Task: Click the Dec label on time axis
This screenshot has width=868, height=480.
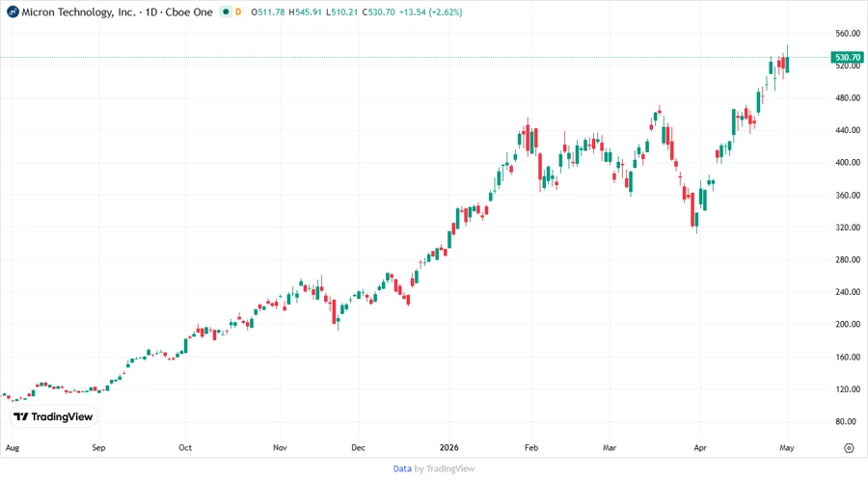Action: [x=358, y=447]
